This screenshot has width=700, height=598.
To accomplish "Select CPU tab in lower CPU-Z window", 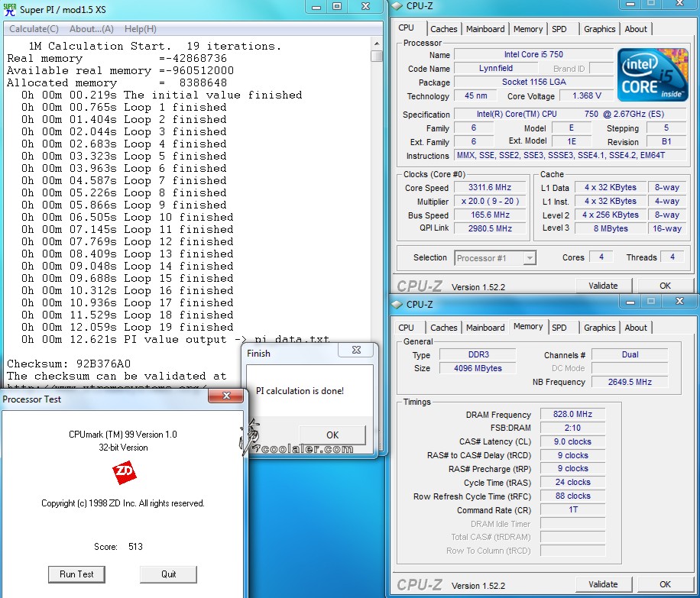I will (407, 328).
